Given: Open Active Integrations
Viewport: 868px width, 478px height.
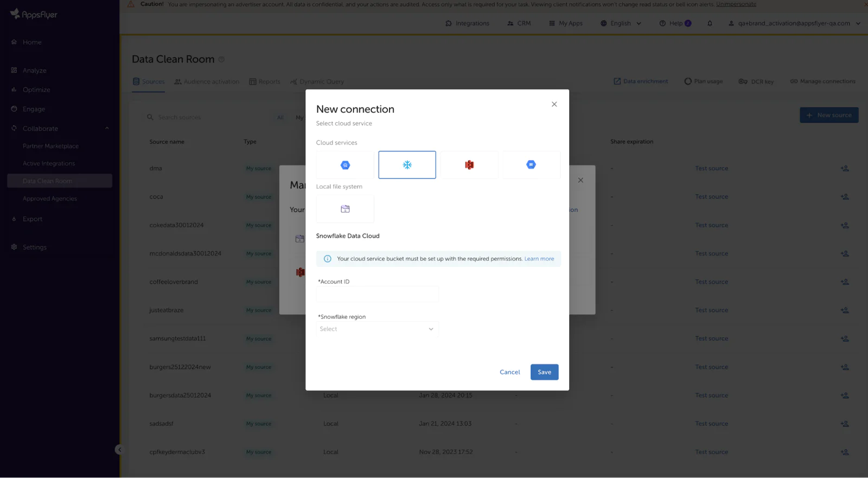Looking at the screenshot, I should [49, 163].
